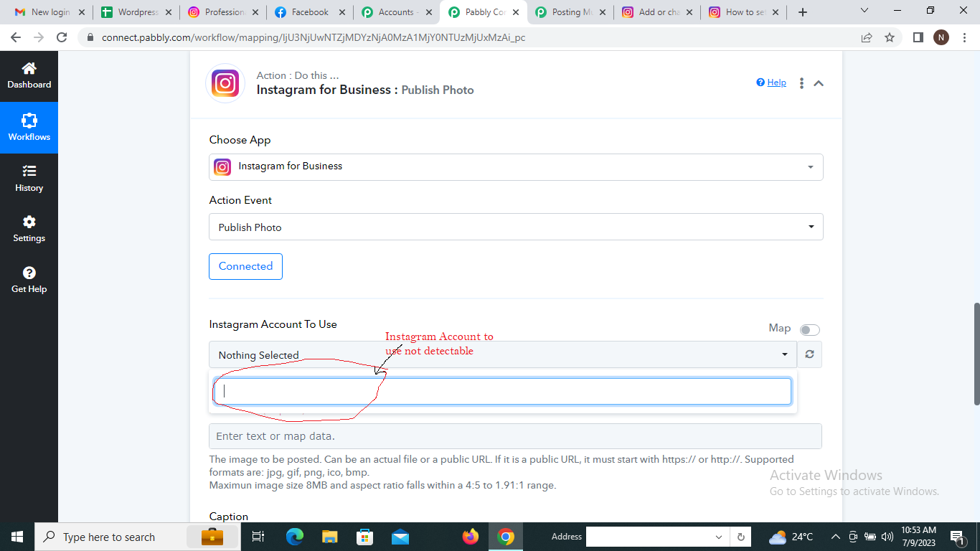Open History from the sidebar
Viewport: 980px width, 551px height.
click(x=29, y=179)
